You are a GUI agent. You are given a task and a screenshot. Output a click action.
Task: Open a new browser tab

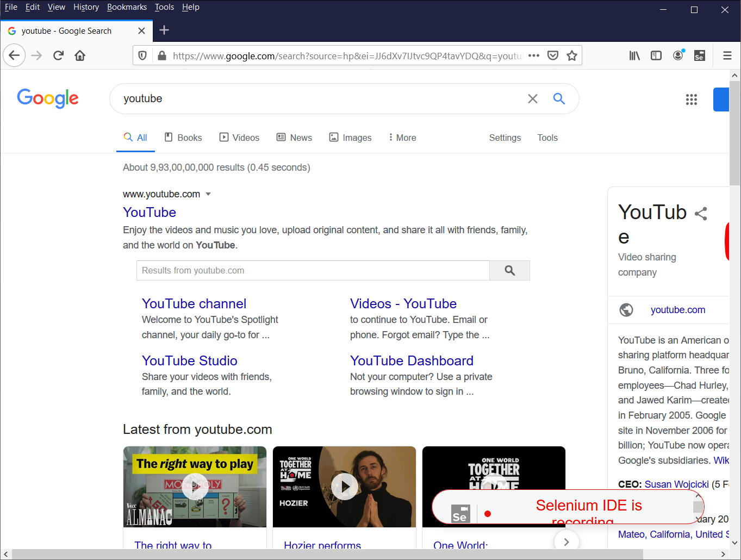(x=164, y=30)
